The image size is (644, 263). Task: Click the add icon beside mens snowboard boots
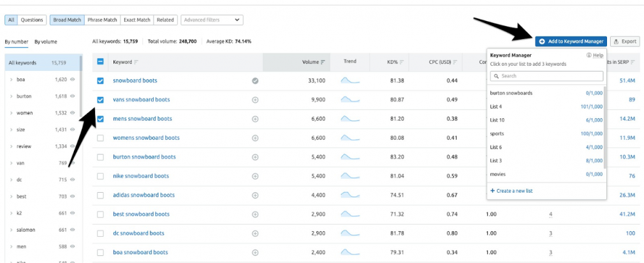pyautogui.click(x=255, y=119)
